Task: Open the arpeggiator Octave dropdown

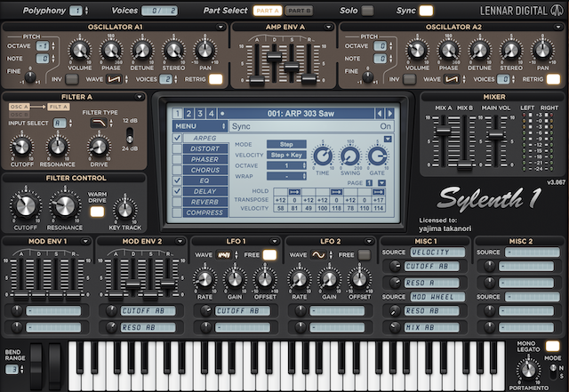Action: point(288,165)
